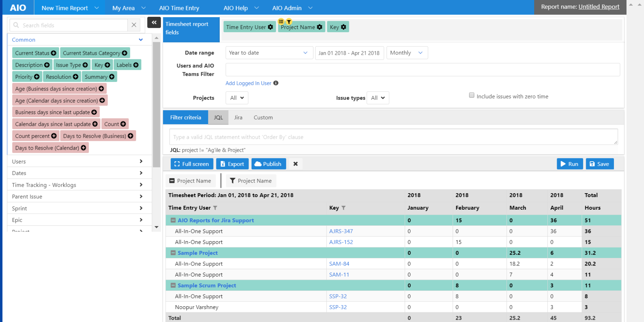
Task: Clear the field search using the X icon
Action: 134,25
